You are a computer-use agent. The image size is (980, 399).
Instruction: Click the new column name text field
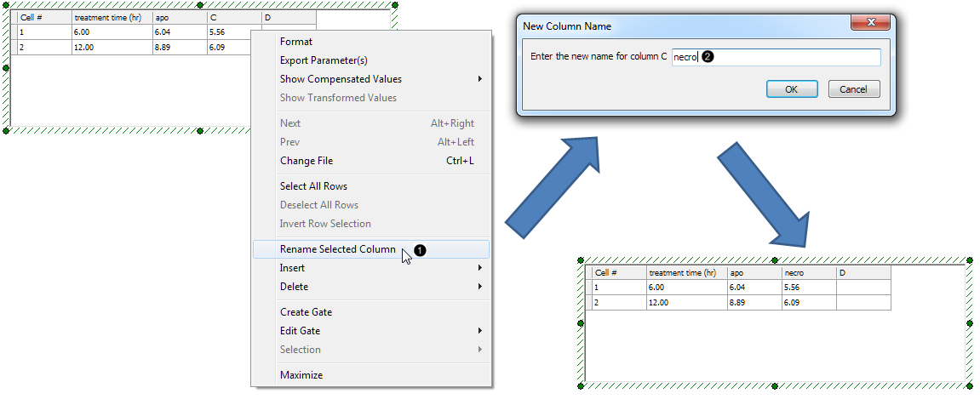[x=775, y=57]
